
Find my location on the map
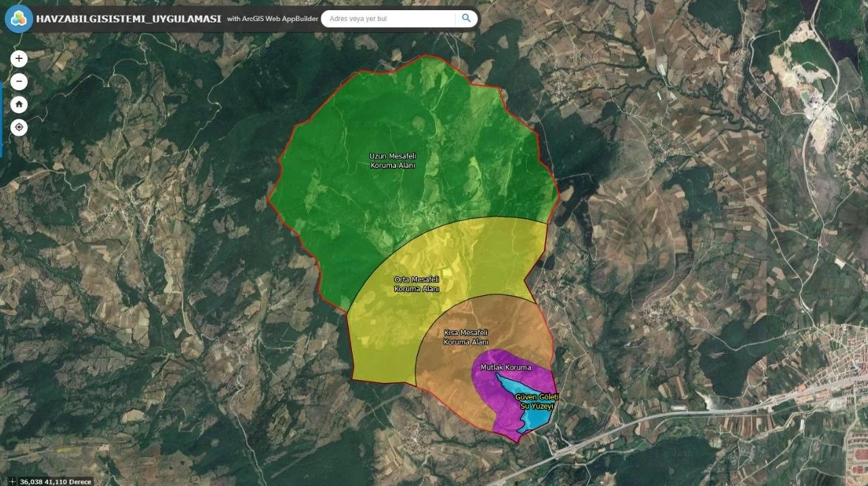19,127
